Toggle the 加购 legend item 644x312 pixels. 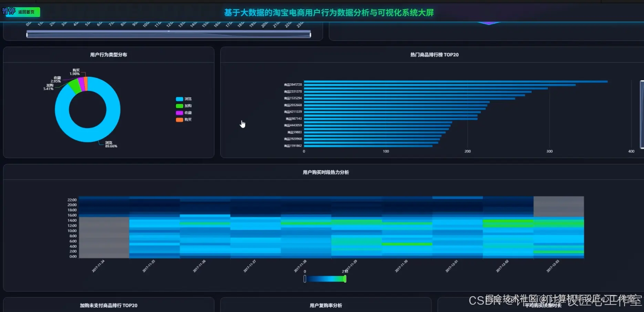184,106
